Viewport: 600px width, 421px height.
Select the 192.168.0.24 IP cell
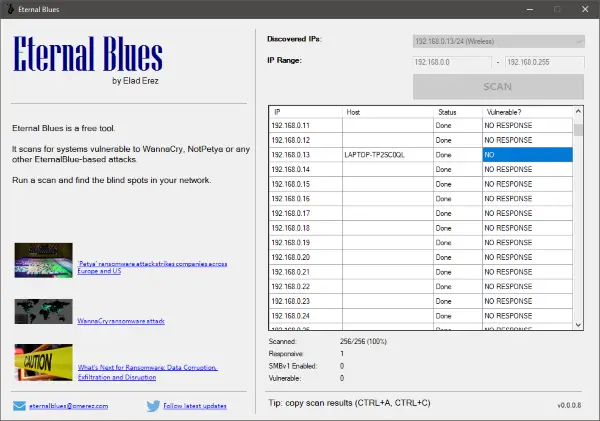[306, 316]
